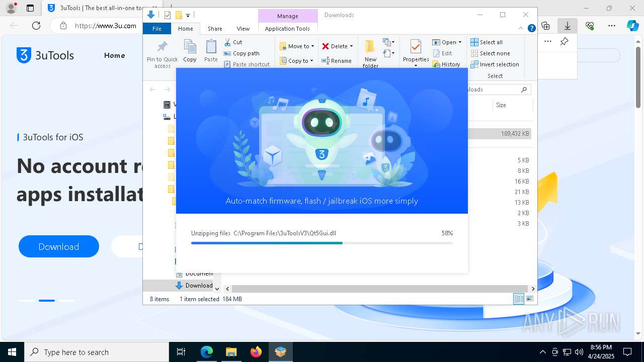644x362 pixels.
Task: Click the Paste icon in the ribbon
Action: point(211,51)
